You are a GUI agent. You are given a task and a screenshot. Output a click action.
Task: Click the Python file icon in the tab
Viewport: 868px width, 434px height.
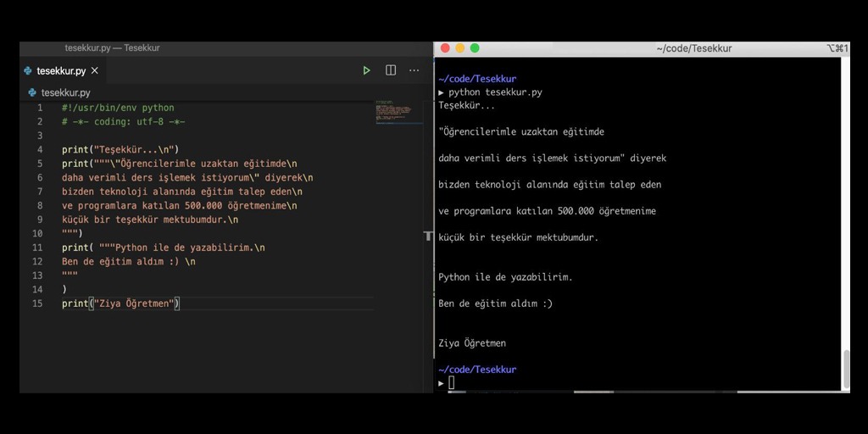pos(28,71)
